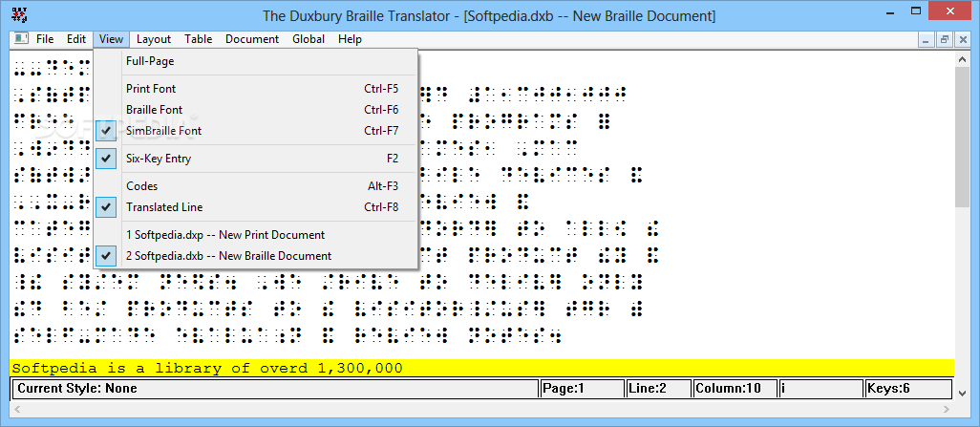Open the Layout menu
The height and width of the screenshot is (427, 980).
pyautogui.click(x=154, y=39)
